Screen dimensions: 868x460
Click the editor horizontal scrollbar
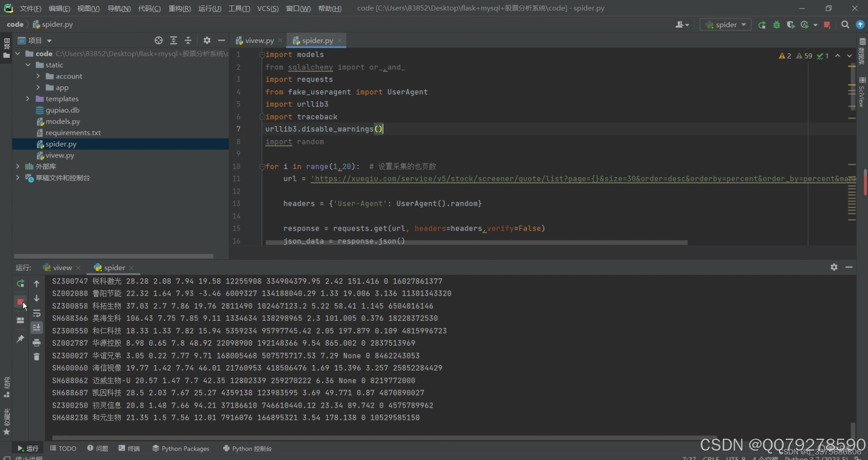point(476,243)
